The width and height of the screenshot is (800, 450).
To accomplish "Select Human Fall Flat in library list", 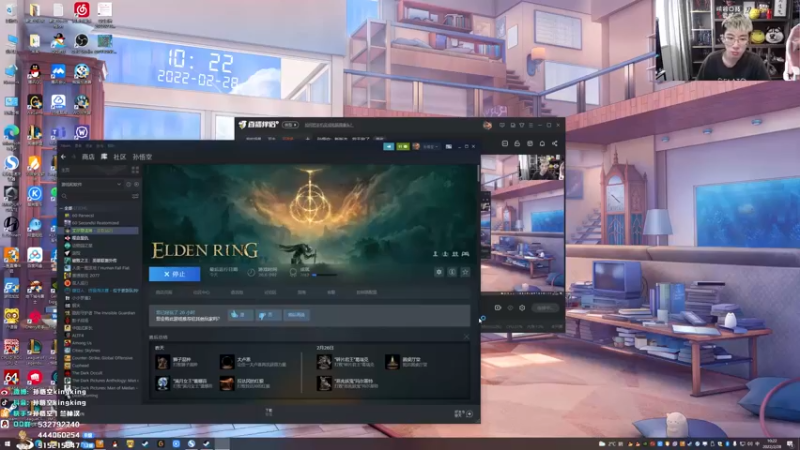I will (101, 268).
